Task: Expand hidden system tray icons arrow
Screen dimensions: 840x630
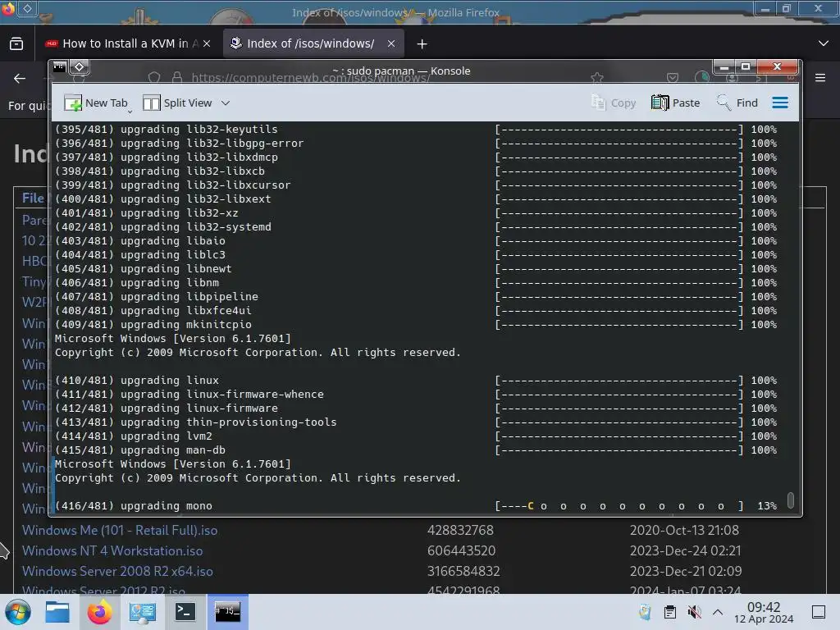Action: tap(718, 612)
